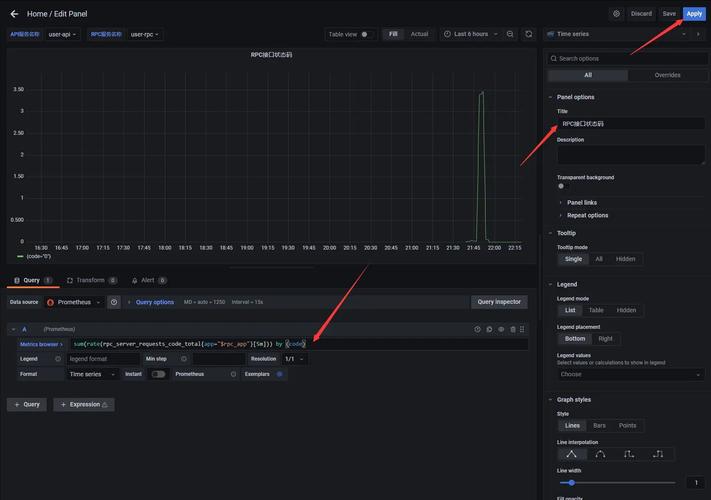Collapse query A row

(13, 329)
